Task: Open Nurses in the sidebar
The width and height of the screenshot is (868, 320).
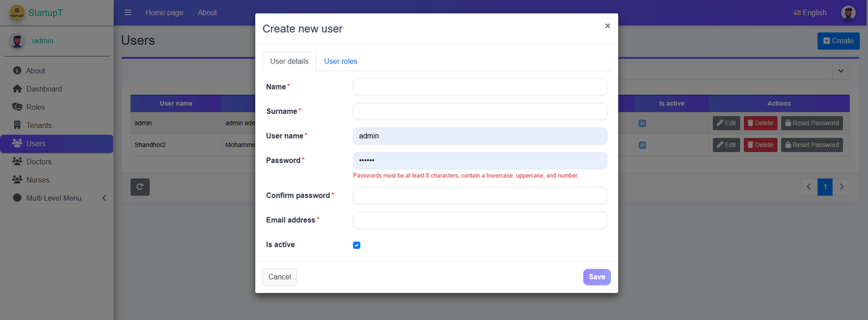Action: coord(56,180)
